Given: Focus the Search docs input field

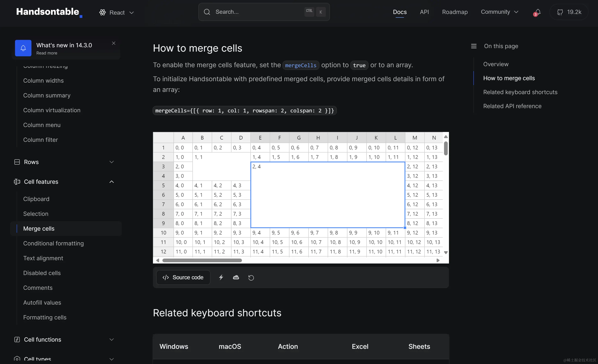Looking at the screenshot, I should [x=257, y=12].
